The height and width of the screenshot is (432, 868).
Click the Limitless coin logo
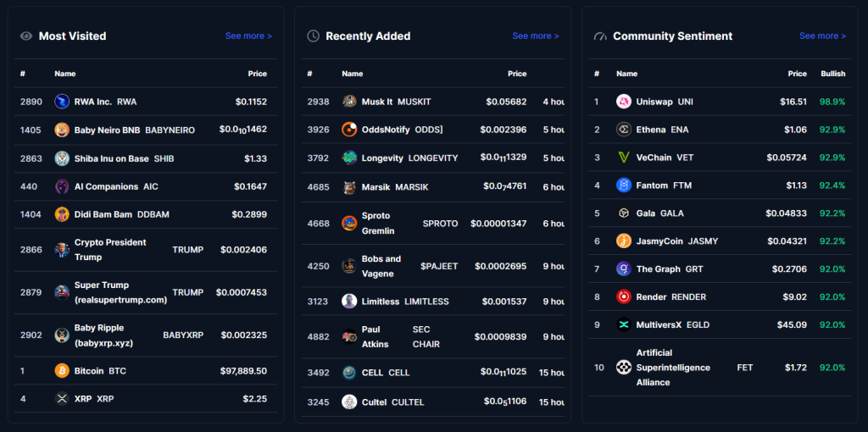click(349, 302)
